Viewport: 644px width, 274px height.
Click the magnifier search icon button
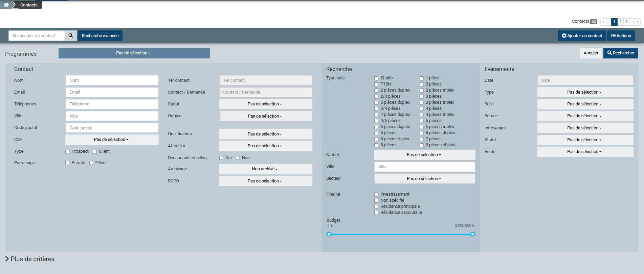71,35
